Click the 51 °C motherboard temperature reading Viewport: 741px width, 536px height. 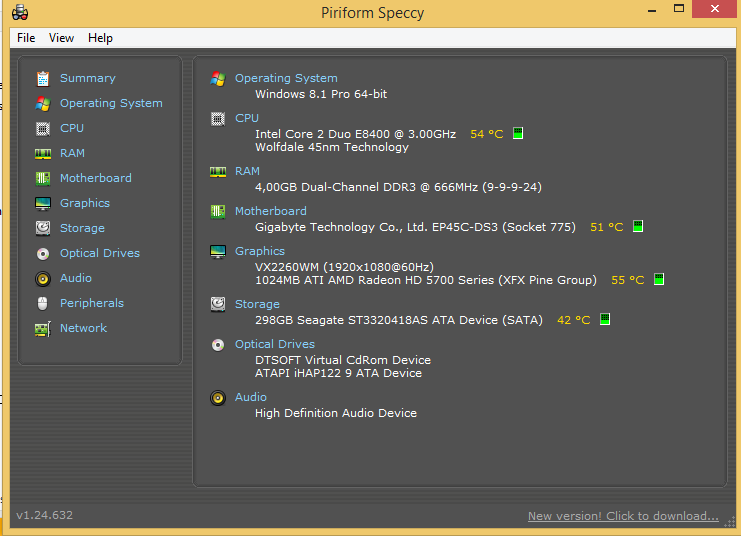607,227
